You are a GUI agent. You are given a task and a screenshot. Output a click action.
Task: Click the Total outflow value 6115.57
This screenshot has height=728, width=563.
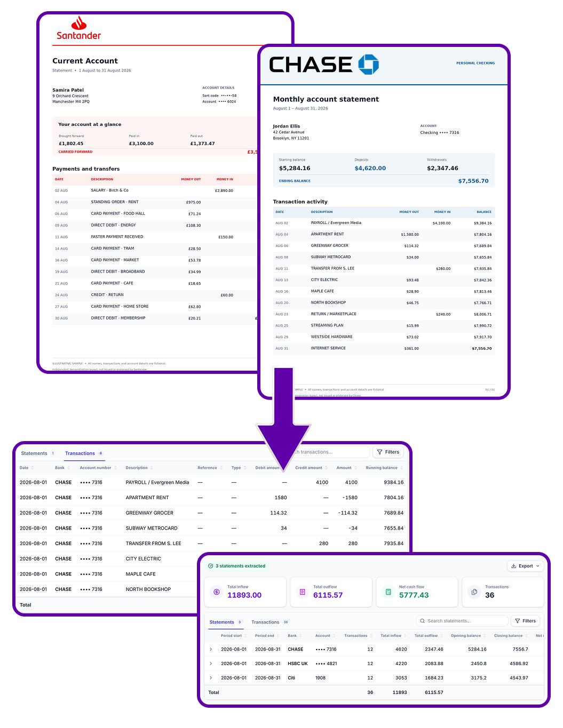coord(328,595)
